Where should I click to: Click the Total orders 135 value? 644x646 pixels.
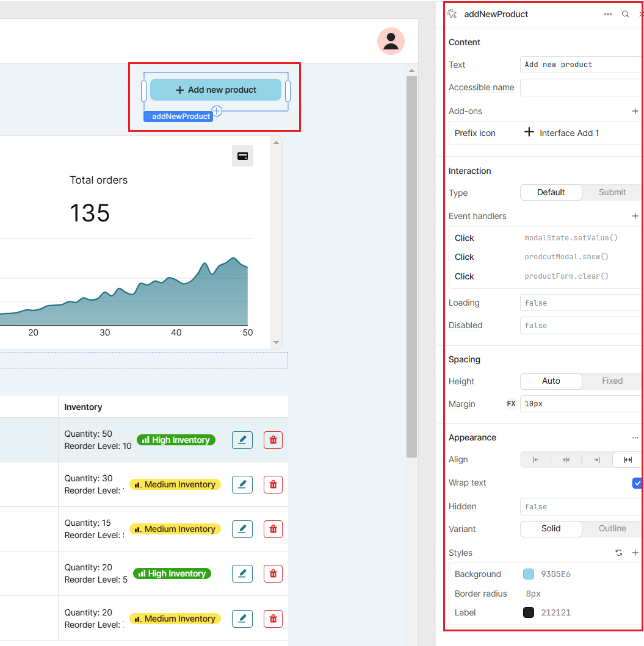(90, 213)
